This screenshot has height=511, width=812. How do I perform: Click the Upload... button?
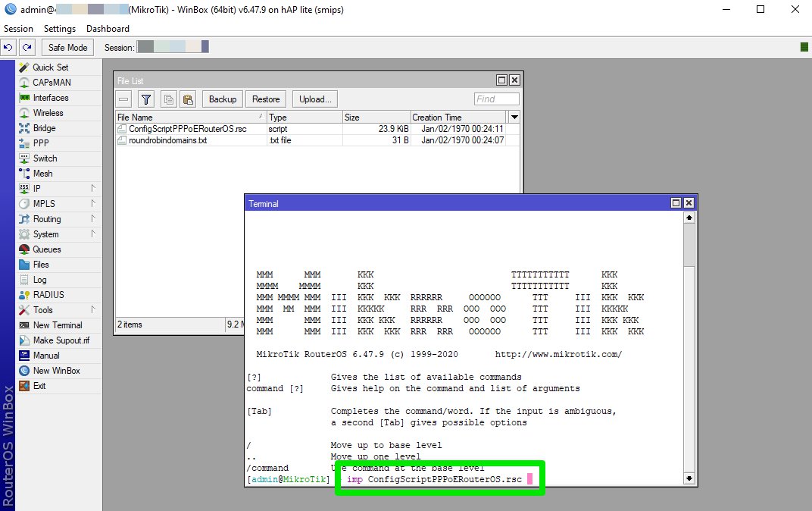tap(315, 99)
